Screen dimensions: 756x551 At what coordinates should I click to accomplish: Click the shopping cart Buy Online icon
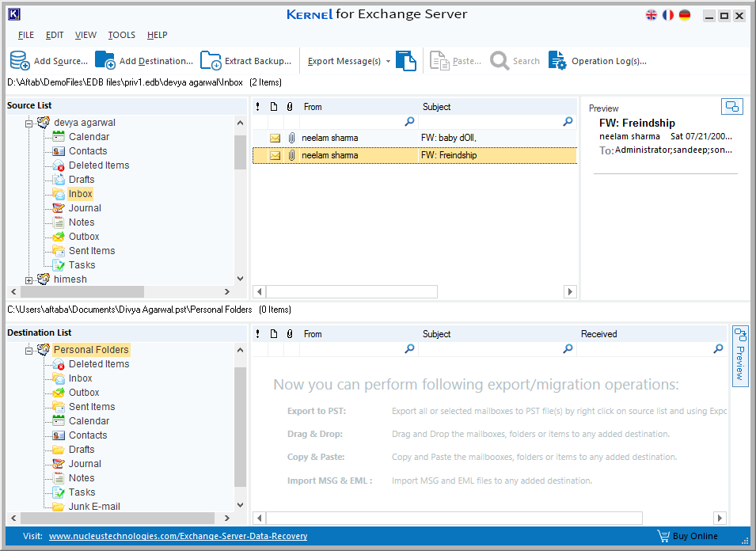coord(663,536)
